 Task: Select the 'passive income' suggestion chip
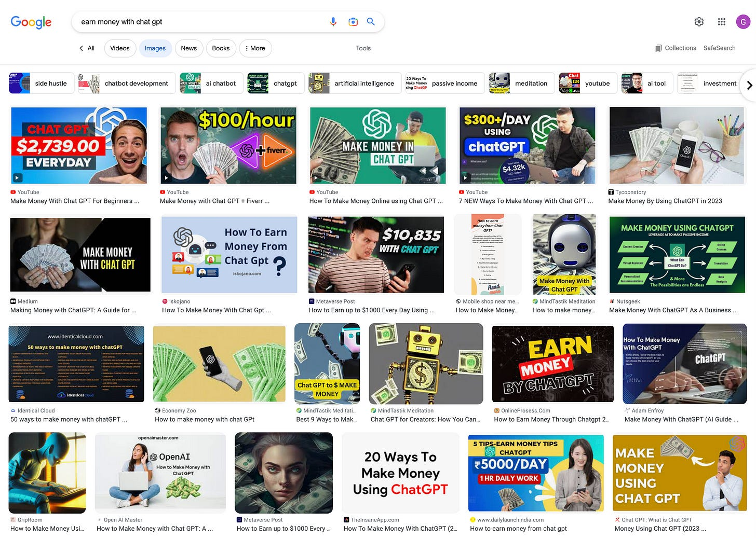(x=444, y=84)
